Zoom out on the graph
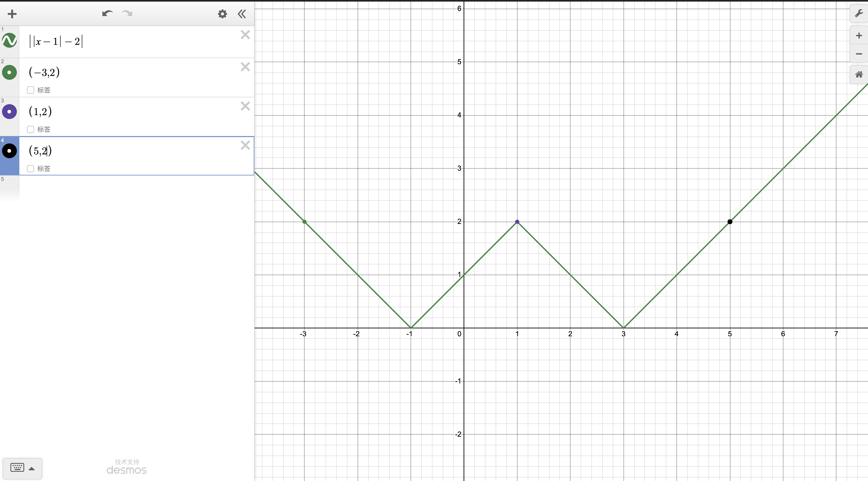The height and width of the screenshot is (481, 868). tap(859, 54)
